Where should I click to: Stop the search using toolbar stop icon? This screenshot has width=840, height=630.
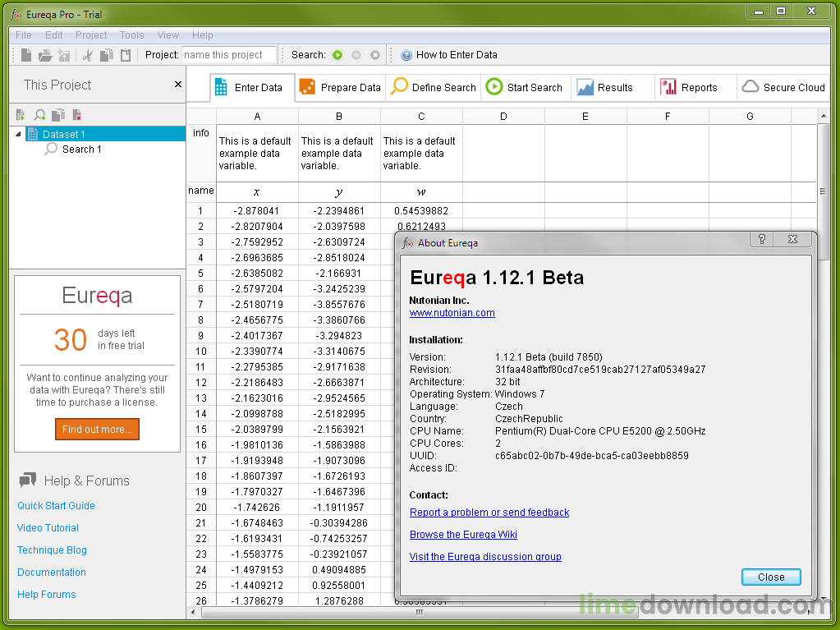coord(375,55)
